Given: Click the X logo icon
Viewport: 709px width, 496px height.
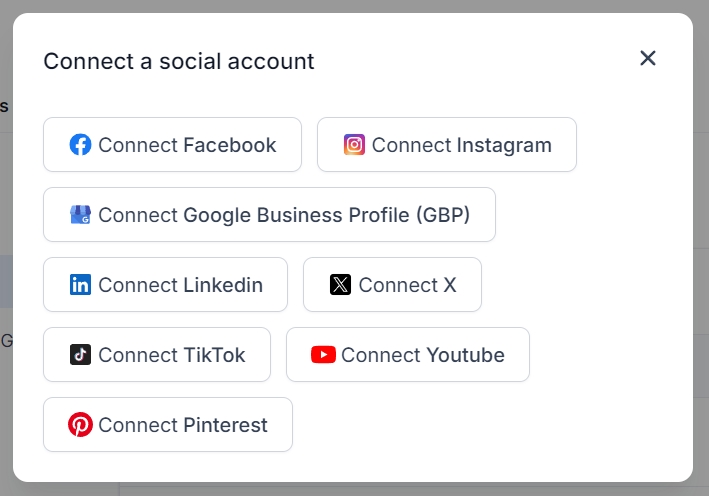Looking at the screenshot, I should pyautogui.click(x=340, y=285).
